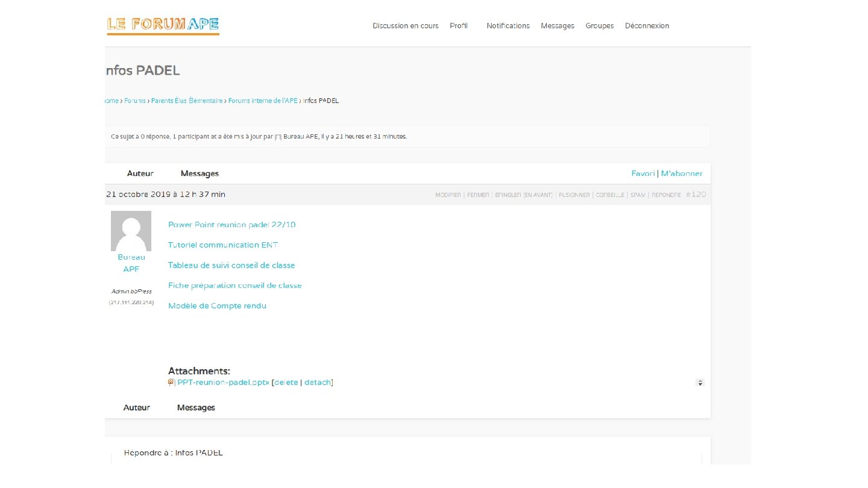The width and height of the screenshot is (868, 488).
Task: Click delete next to the attachment
Action: 286,383
